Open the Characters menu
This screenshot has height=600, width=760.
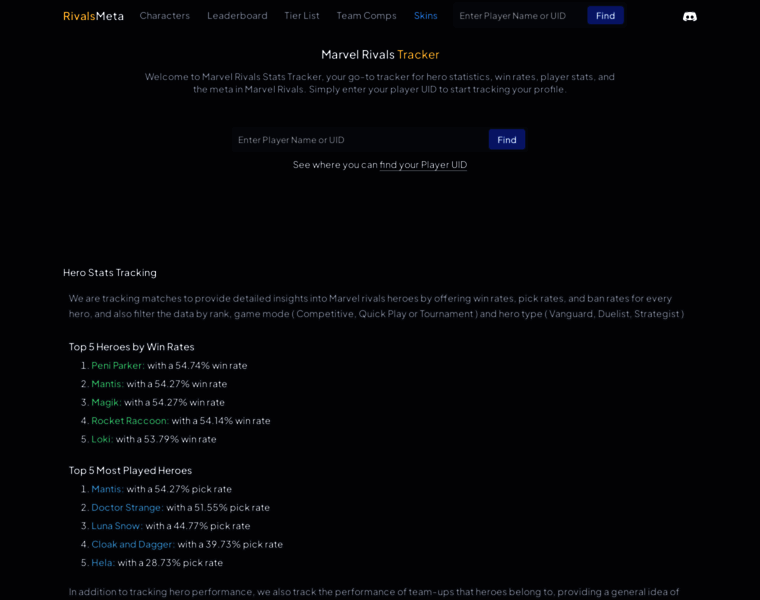coord(165,16)
